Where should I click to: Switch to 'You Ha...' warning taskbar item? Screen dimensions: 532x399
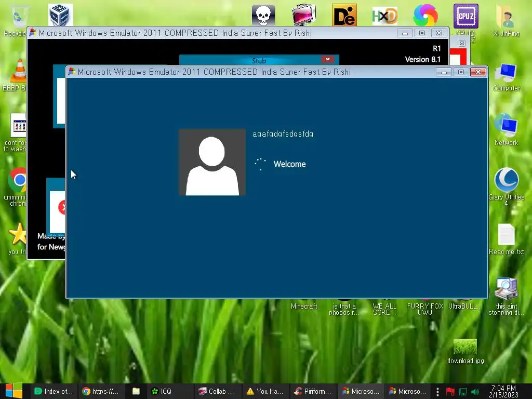click(x=265, y=391)
